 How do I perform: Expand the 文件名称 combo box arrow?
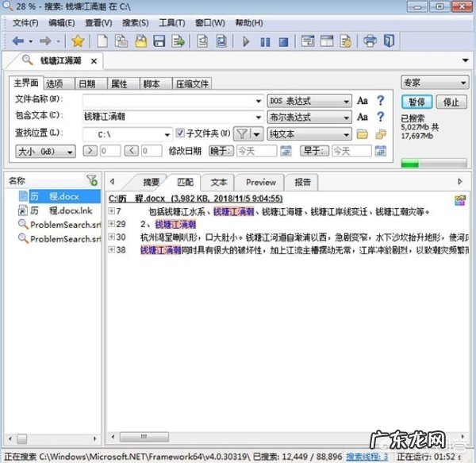pos(258,101)
